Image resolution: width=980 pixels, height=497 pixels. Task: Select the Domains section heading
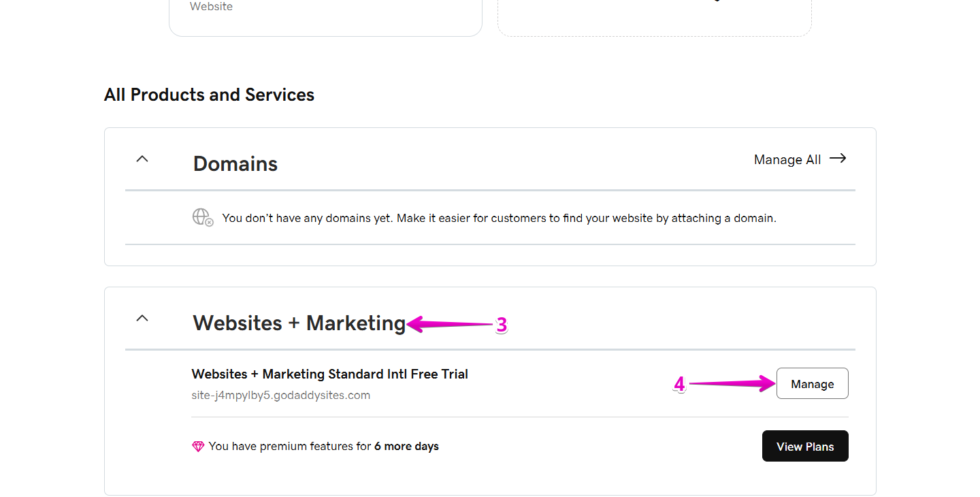pyautogui.click(x=235, y=163)
